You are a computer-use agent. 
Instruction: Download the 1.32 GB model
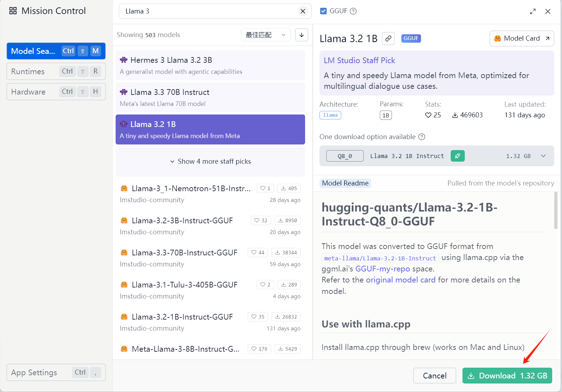[x=507, y=376]
